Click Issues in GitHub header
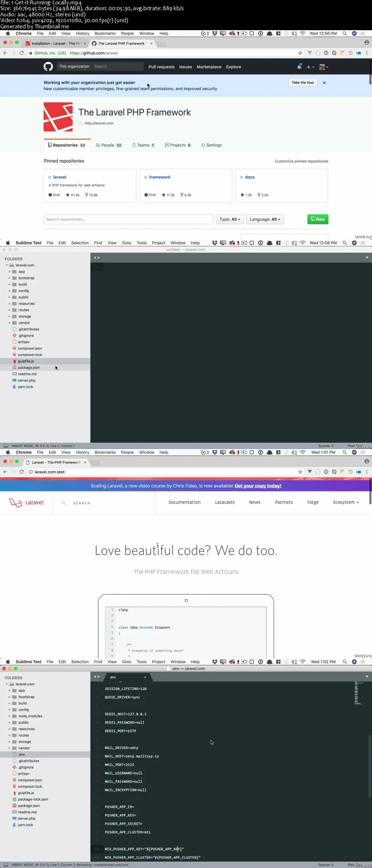The height and width of the screenshot is (868, 372). (185, 67)
